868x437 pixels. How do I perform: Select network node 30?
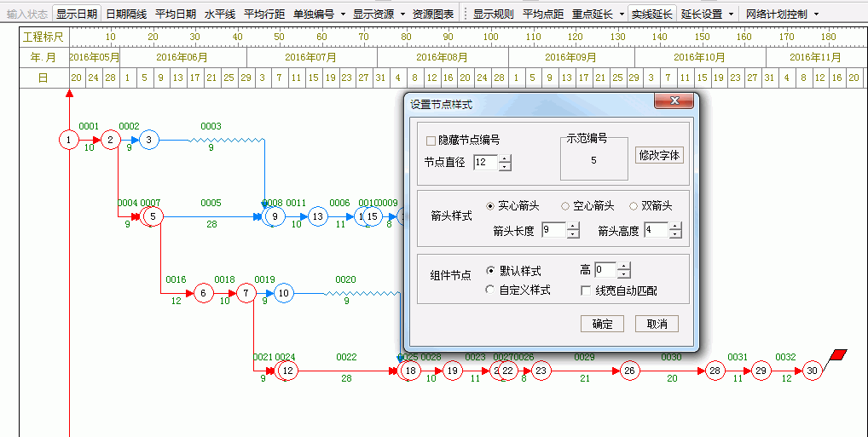812,371
